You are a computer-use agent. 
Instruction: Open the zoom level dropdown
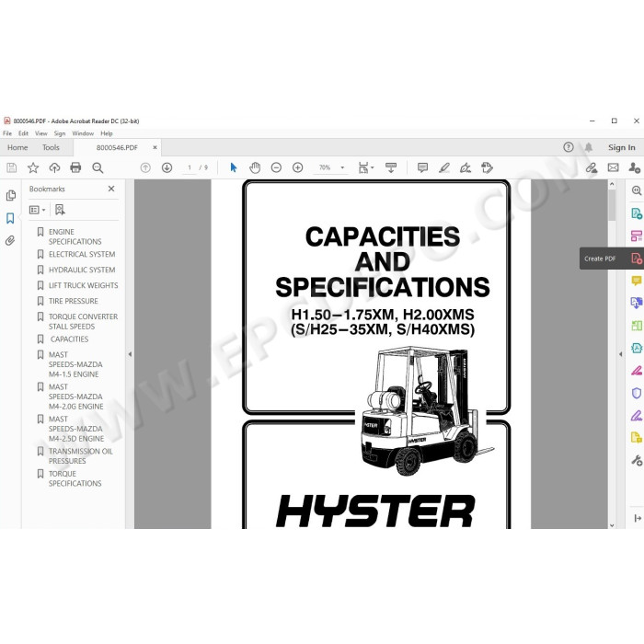342,167
